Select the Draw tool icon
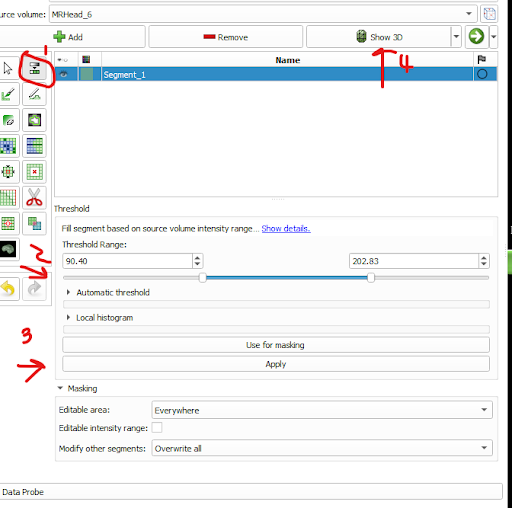The width and height of the screenshot is (512, 508). (x=34, y=94)
